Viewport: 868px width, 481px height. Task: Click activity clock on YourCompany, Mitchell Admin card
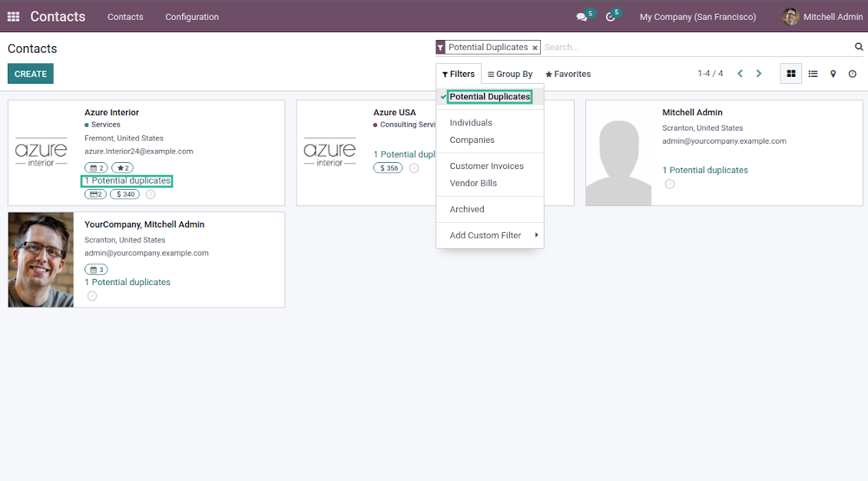click(x=92, y=296)
